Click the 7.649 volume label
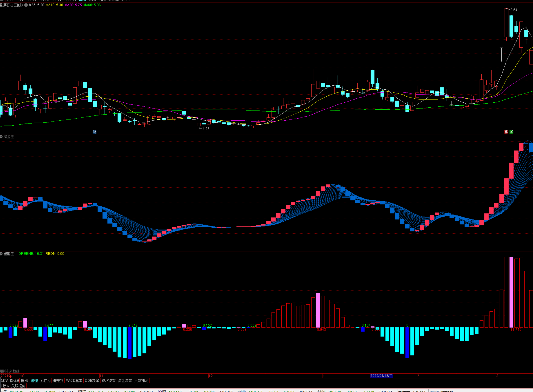Screen dimensions: 533x392 133,326
